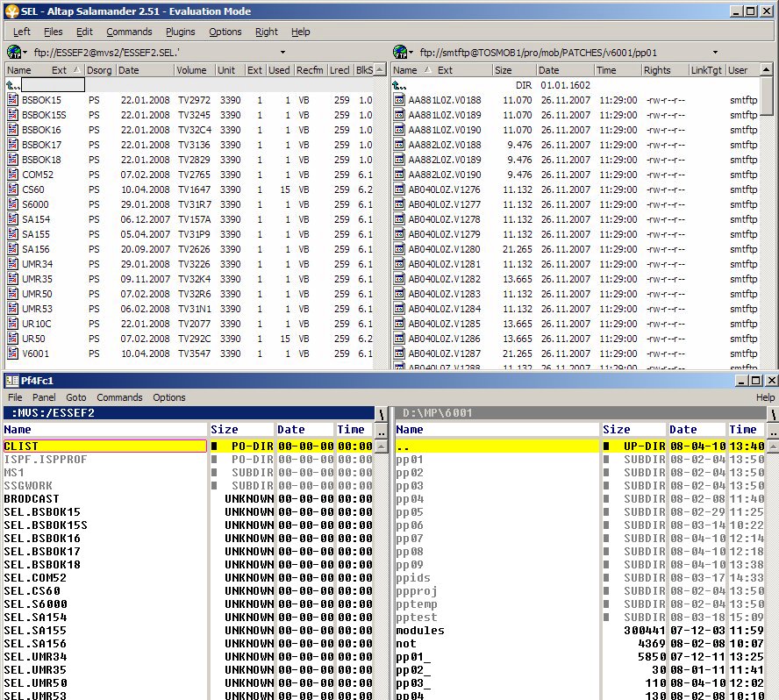779x700 pixels.
Task: Open the right panel FTP path dropdown
Action: coord(716,52)
